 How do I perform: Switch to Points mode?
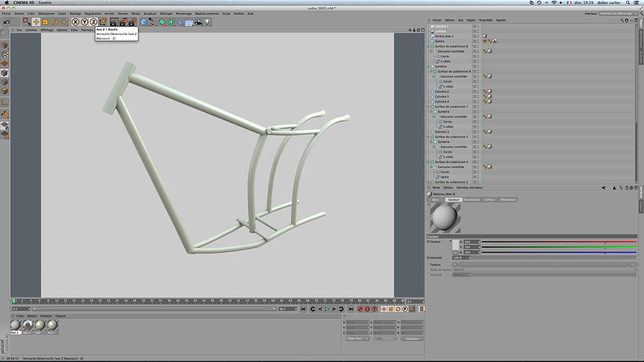click(x=4, y=73)
